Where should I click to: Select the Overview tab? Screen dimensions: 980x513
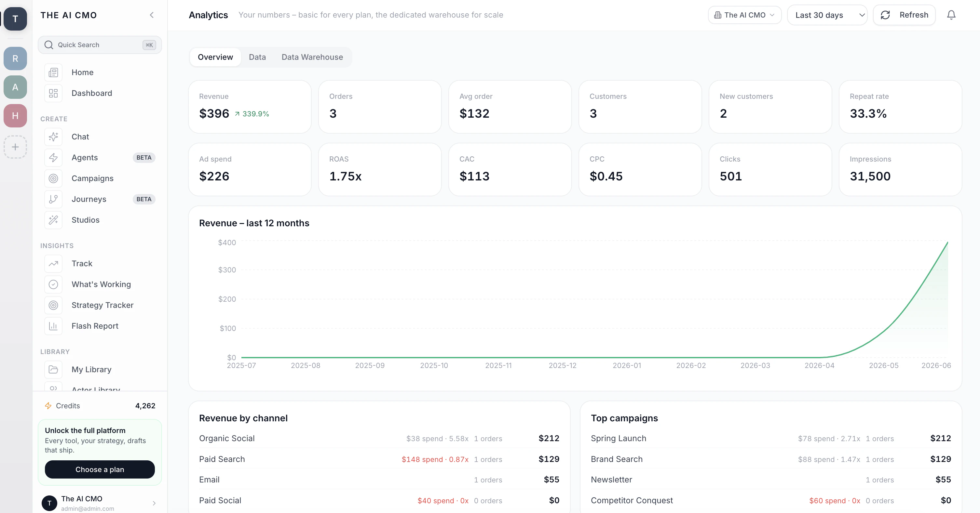coord(215,57)
